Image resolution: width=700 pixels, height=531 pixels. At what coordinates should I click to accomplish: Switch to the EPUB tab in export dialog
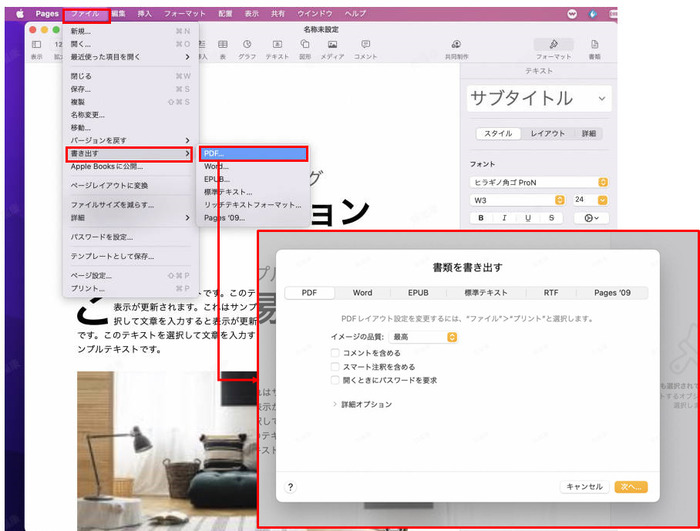tap(418, 293)
